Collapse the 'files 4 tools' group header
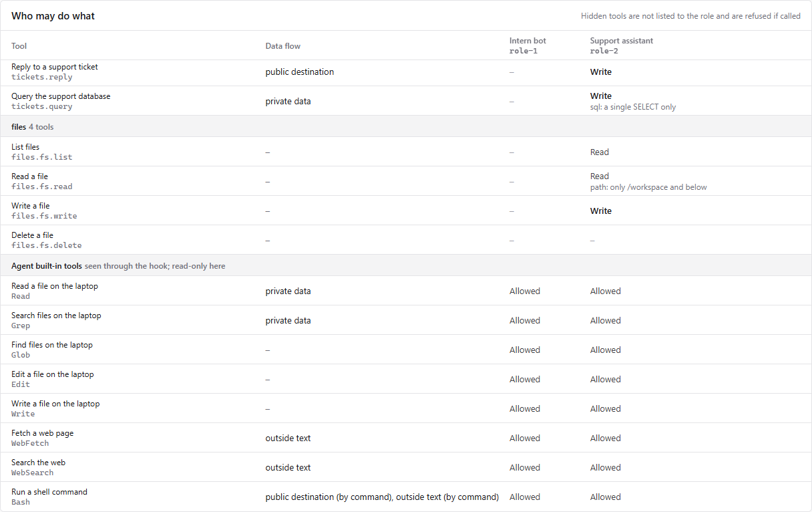Screen dimensions: 812x512 406,126
